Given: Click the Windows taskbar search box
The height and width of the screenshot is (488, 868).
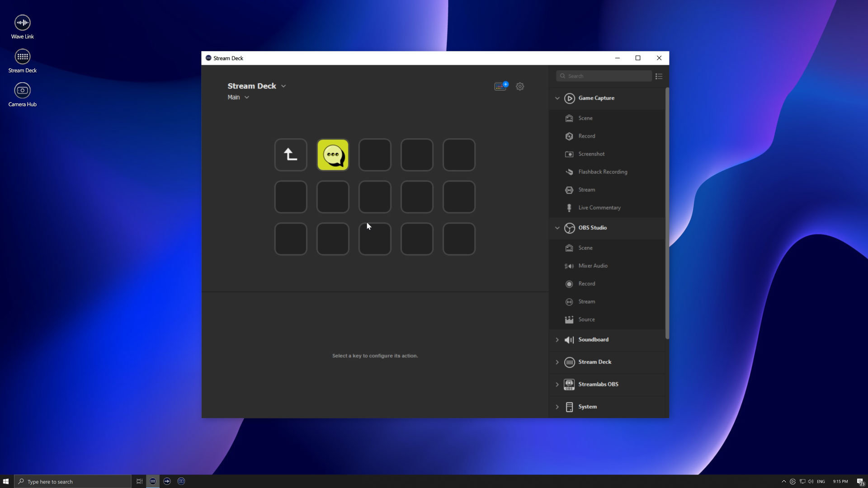Looking at the screenshot, I should 72,482.
